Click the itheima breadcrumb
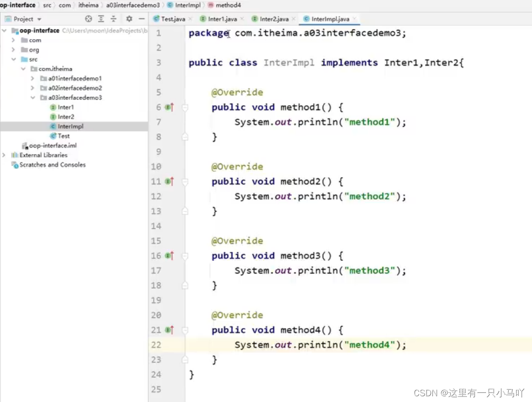 point(88,5)
